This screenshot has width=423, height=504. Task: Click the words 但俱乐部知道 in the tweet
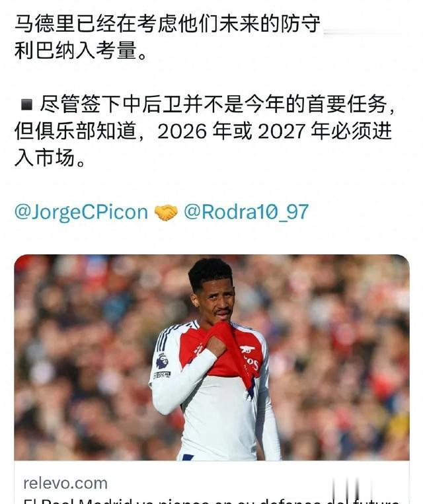75,131
